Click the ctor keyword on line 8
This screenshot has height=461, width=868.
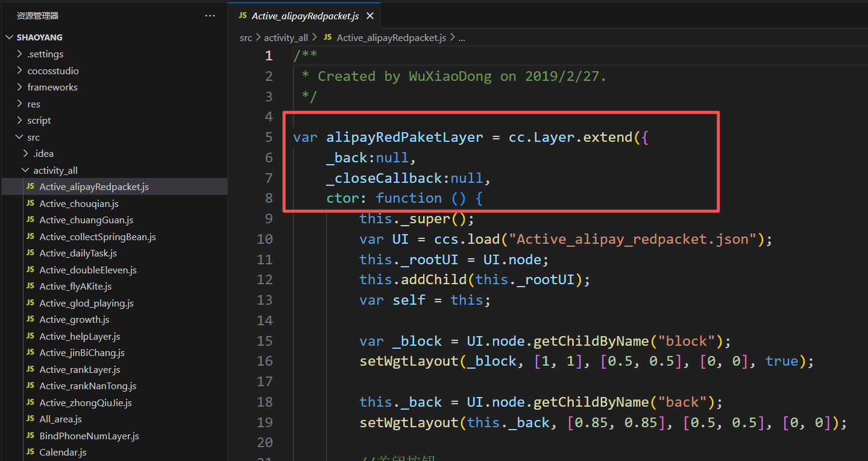[x=342, y=198]
